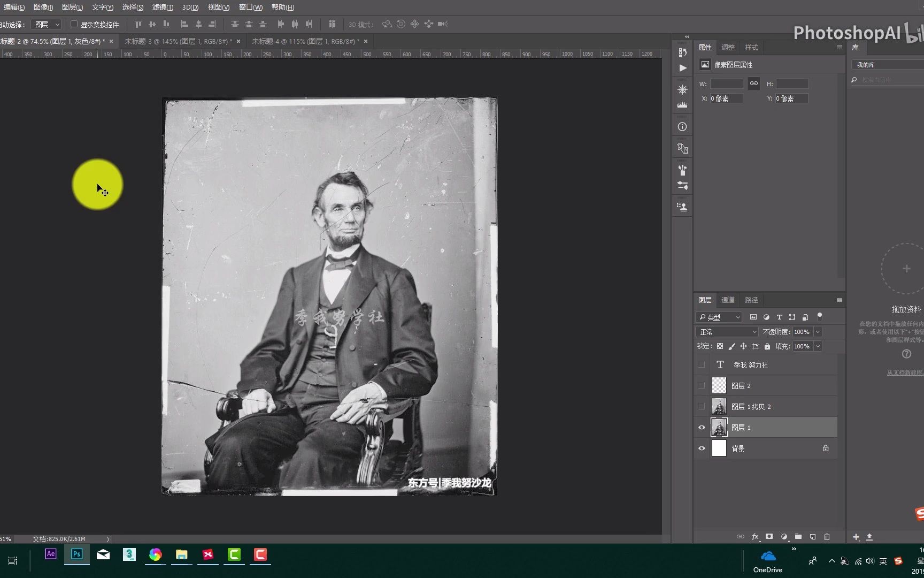Expand the opacity slider arrow

[x=818, y=332]
